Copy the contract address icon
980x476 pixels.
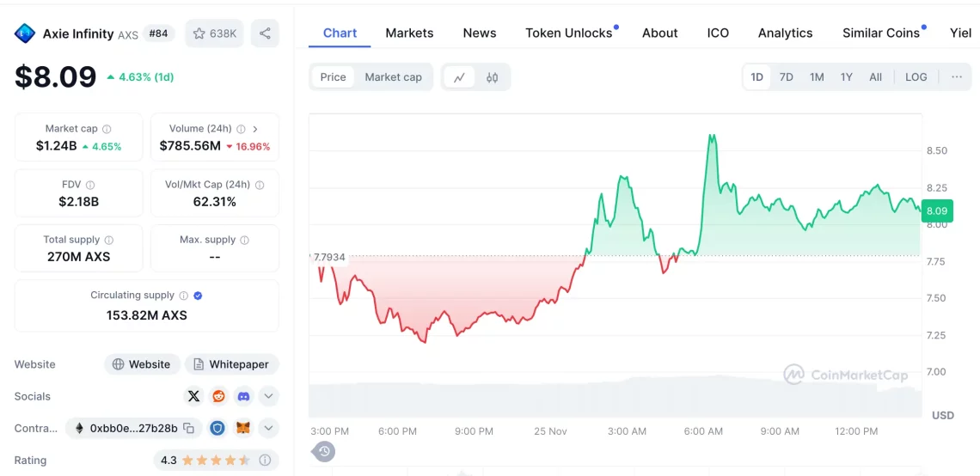(x=189, y=429)
